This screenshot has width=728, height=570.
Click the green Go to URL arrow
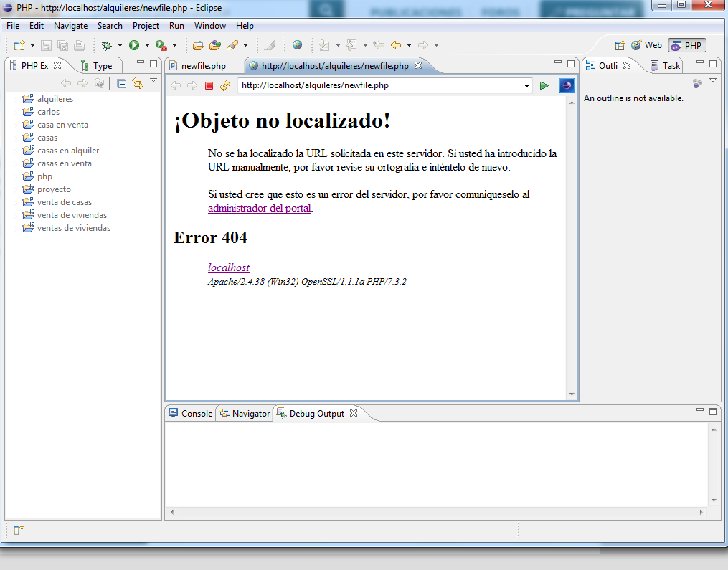click(x=544, y=85)
